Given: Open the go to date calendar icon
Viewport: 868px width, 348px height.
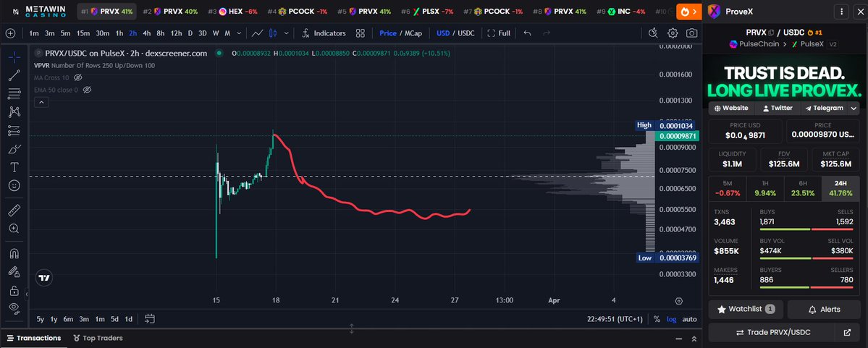Looking at the screenshot, I should click(149, 318).
